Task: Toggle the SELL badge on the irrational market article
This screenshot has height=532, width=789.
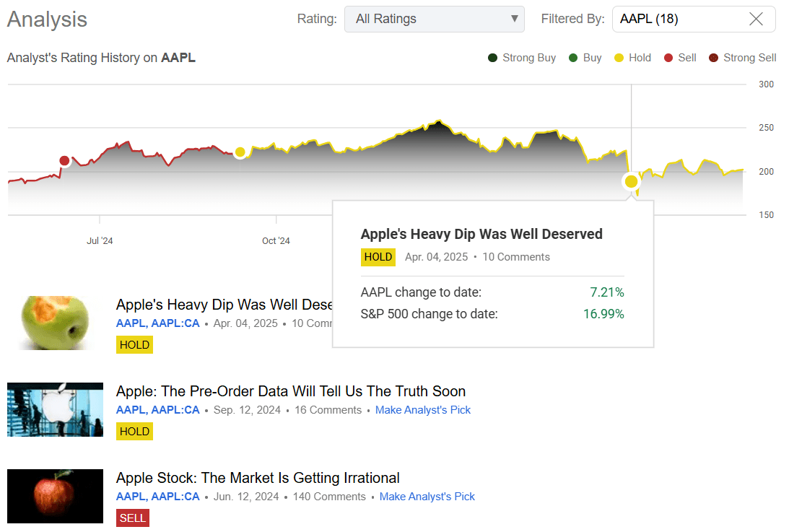Action: (132, 518)
